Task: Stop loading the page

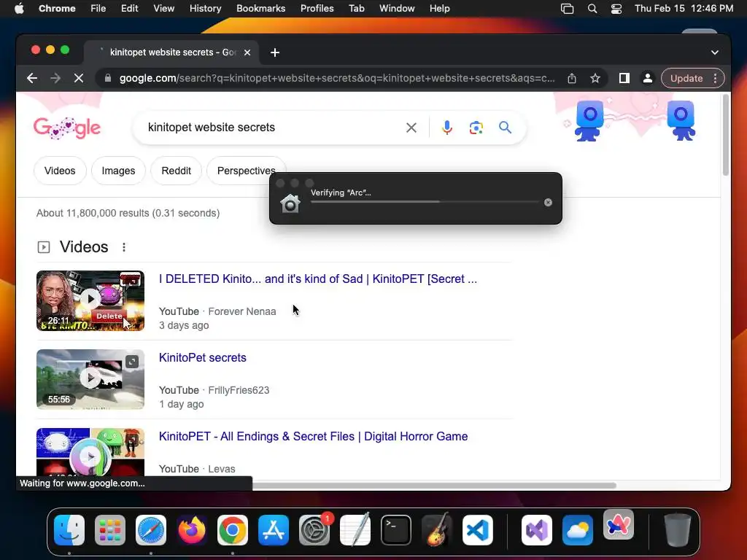Action: point(79,78)
